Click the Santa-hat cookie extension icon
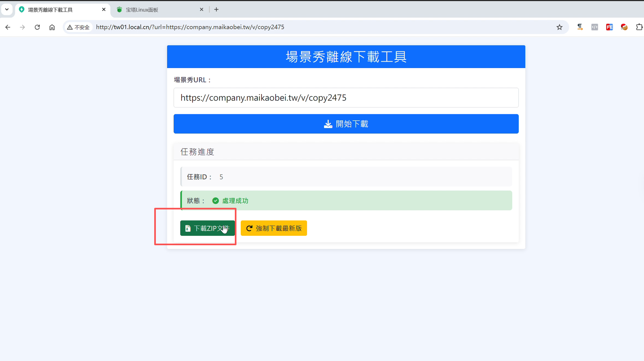The width and height of the screenshot is (644, 361). click(x=624, y=27)
